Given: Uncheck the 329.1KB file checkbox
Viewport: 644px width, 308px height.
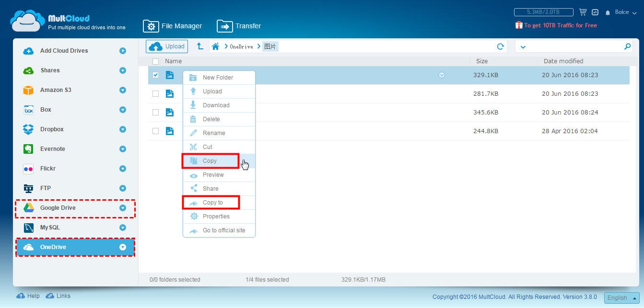Looking at the screenshot, I should click(x=155, y=75).
